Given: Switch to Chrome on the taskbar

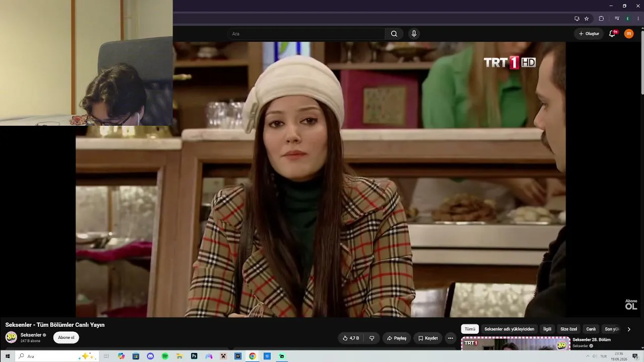Looking at the screenshot, I should tap(253, 356).
